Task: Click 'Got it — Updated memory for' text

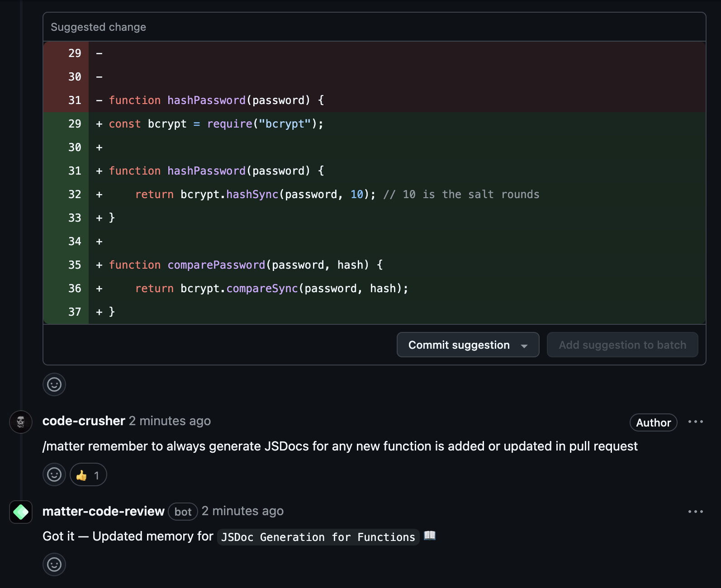Action: pyautogui.click(x=128, y=536)
